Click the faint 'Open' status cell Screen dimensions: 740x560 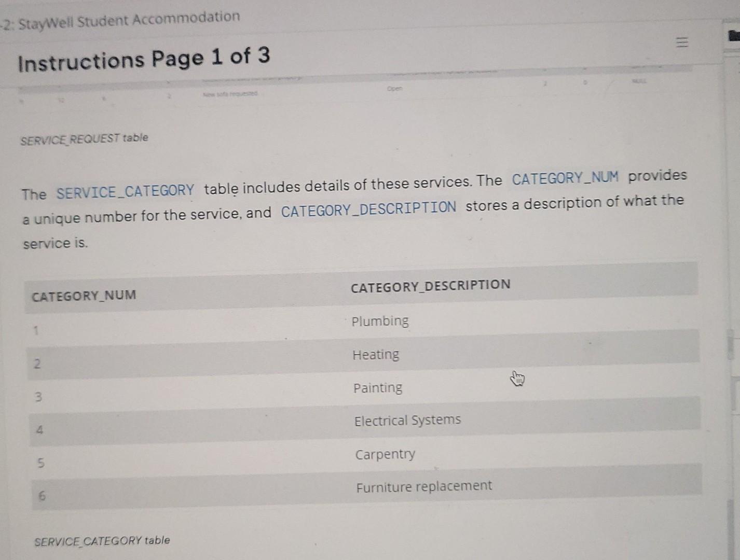click(x=394, y=89)
